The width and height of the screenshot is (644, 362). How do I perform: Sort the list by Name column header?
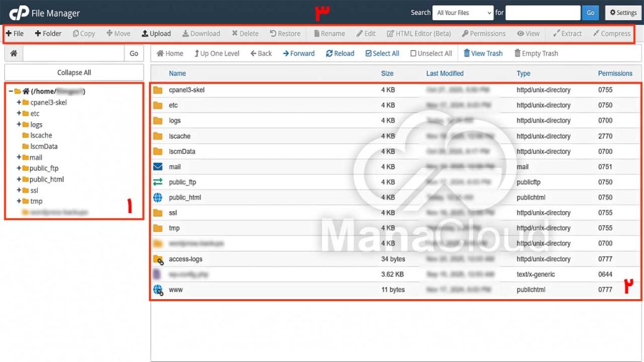coord(177,74)
